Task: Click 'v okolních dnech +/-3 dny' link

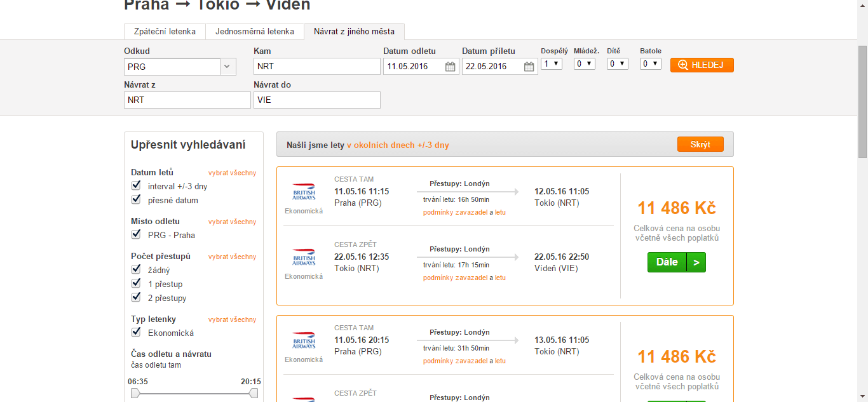Action: (x=398, y=145)
